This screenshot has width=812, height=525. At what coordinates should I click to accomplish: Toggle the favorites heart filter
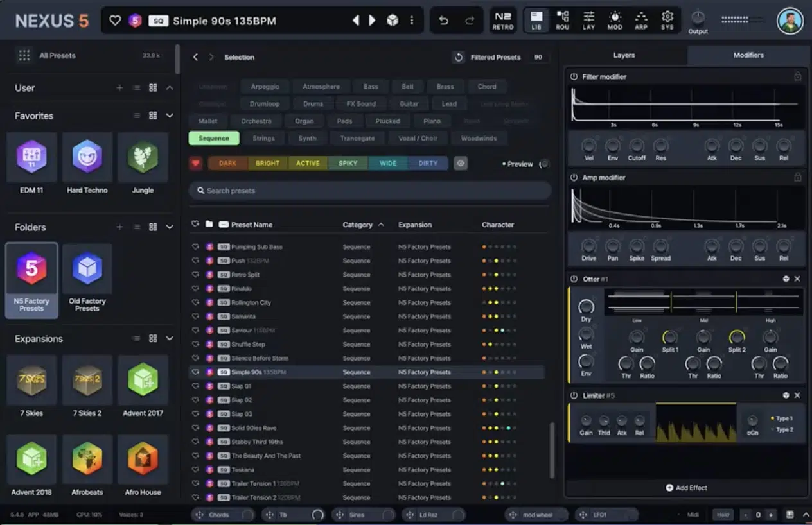click(195, 163)
